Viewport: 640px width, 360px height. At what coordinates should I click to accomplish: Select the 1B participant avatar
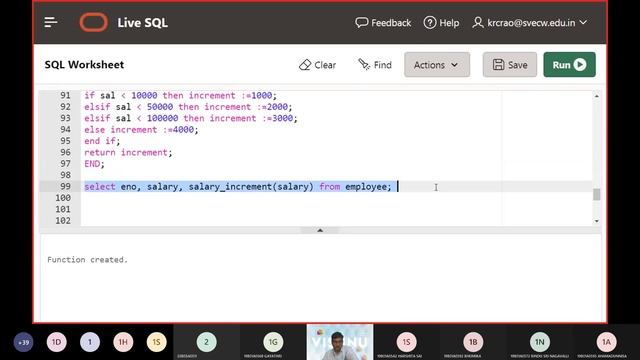click(473, 342)
